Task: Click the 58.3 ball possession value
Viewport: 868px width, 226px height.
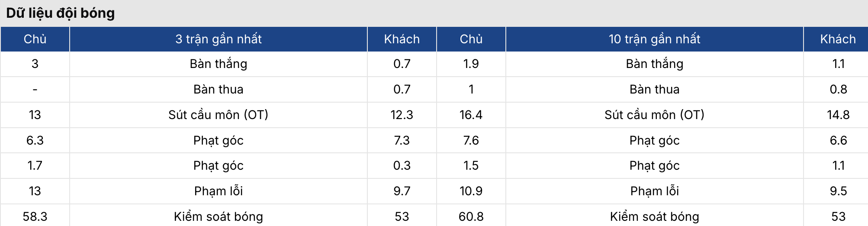Action: pyautogui.click(x=35, y=216)
